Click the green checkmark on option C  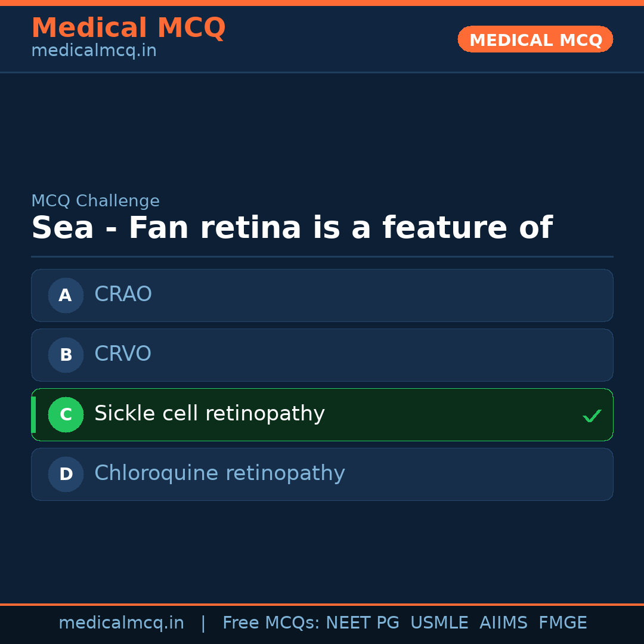pyautogui.click(x=592, y=416)
